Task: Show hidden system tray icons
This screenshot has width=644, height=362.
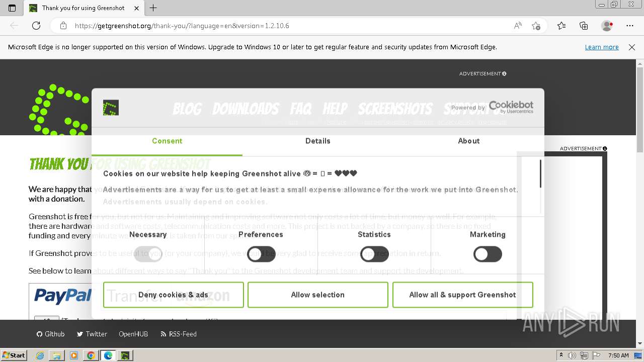Action: click(561, 355)
